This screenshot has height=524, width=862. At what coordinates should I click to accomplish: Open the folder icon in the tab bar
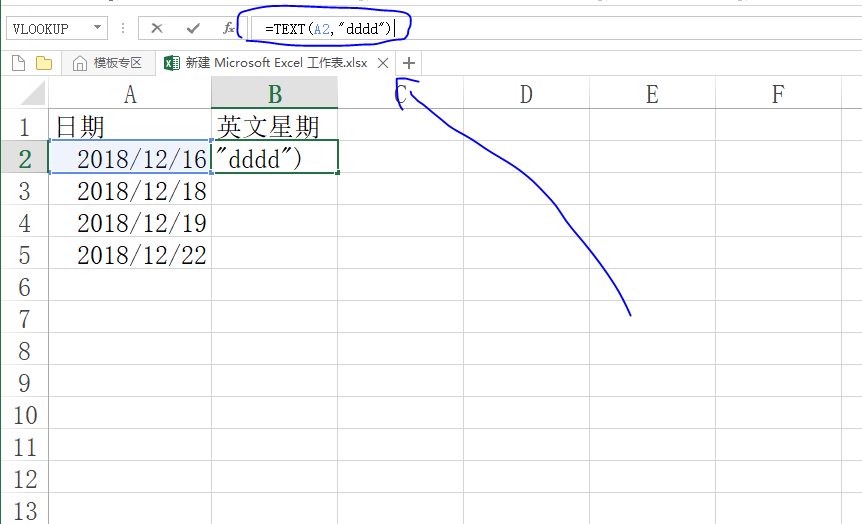(44, 63)
